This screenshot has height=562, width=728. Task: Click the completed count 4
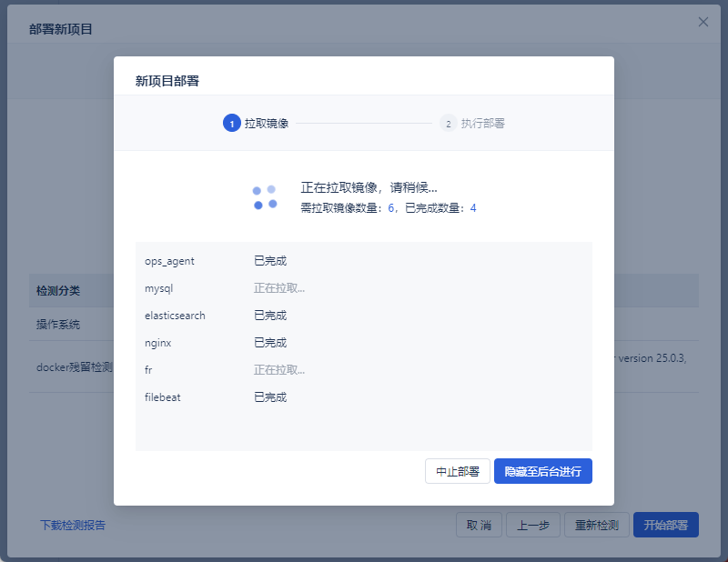click(473, 208)
